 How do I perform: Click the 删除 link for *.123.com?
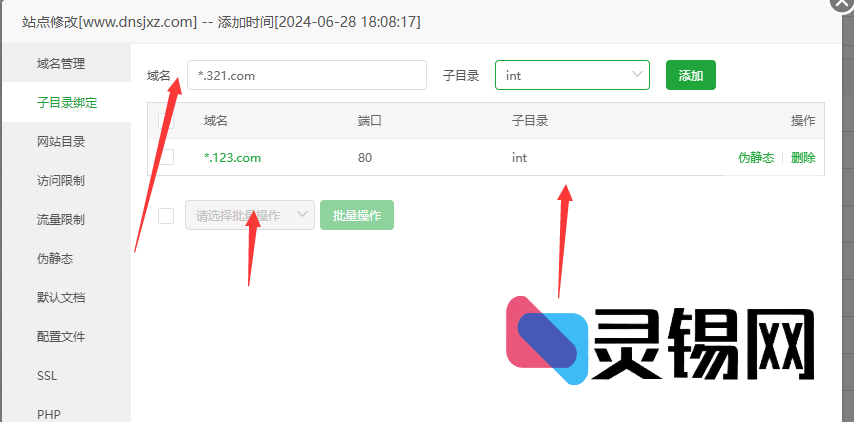[803, 158]
